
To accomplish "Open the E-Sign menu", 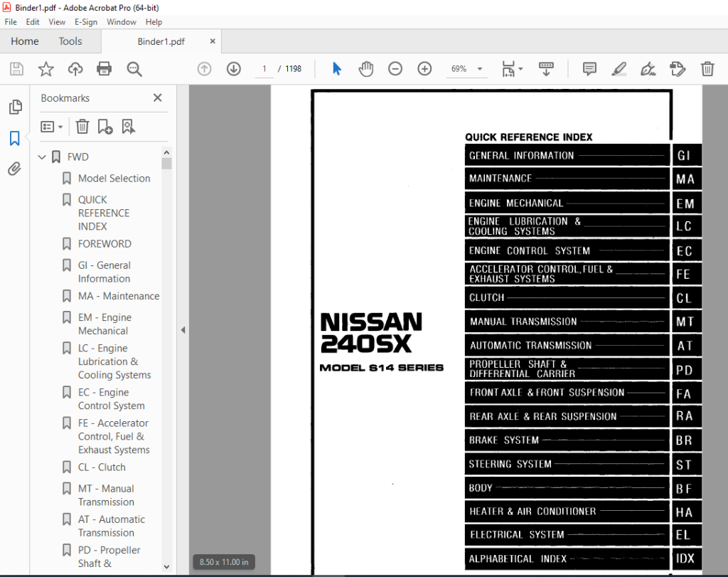I will [86, 22].
